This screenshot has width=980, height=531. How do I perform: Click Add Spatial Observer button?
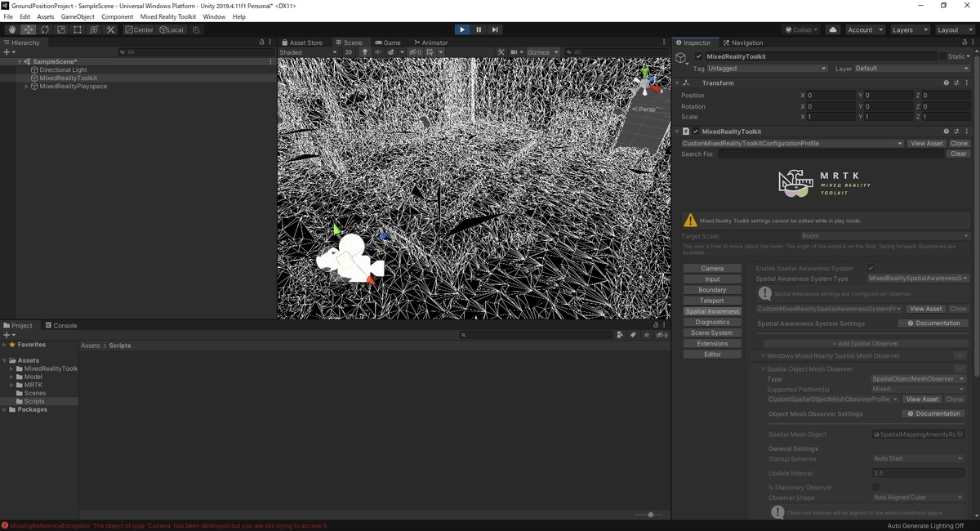(866, 344)
